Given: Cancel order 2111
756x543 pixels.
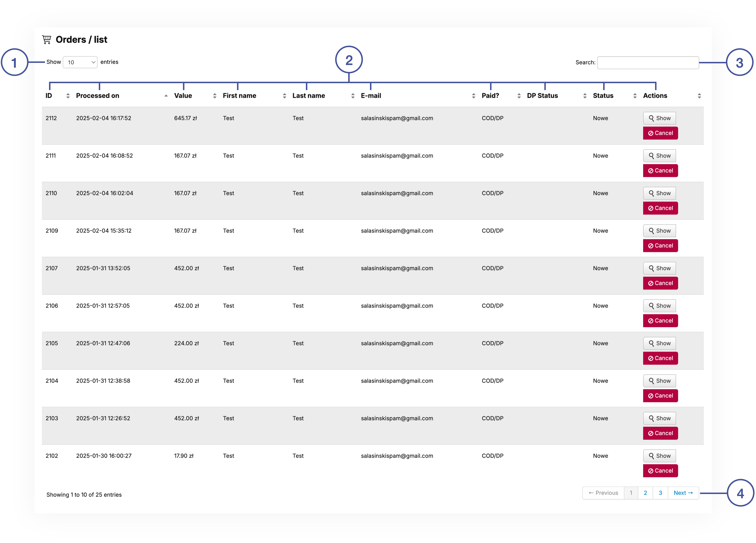Looking at the screenshot, I should (x=660, y=171).
